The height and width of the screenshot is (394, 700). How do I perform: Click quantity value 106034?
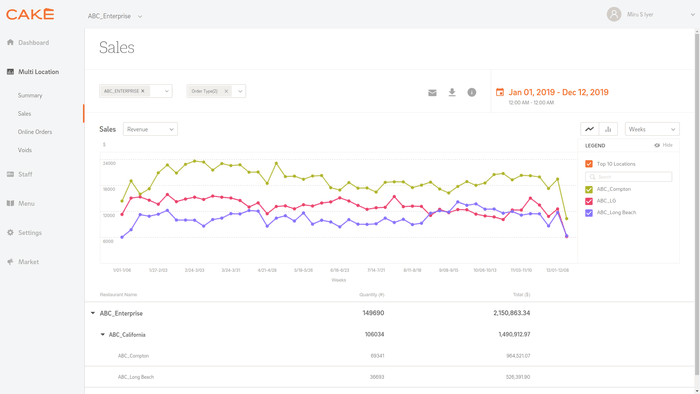click(x=375, y=334)
